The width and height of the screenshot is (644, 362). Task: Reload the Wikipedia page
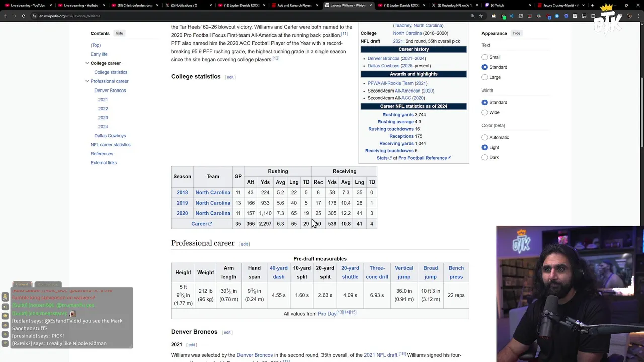(x=23, y=16)
